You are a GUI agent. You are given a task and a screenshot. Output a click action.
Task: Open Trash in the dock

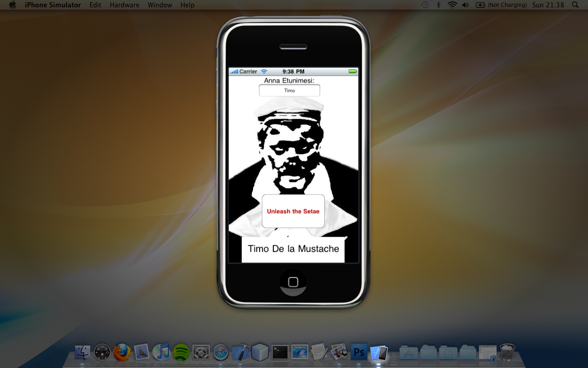pos(507,352)
